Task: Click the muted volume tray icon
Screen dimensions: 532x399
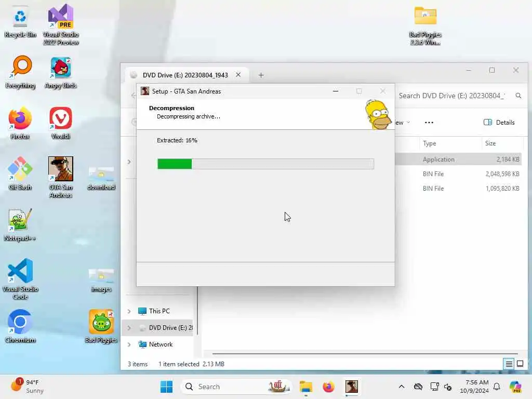Action: click(448, 387)
